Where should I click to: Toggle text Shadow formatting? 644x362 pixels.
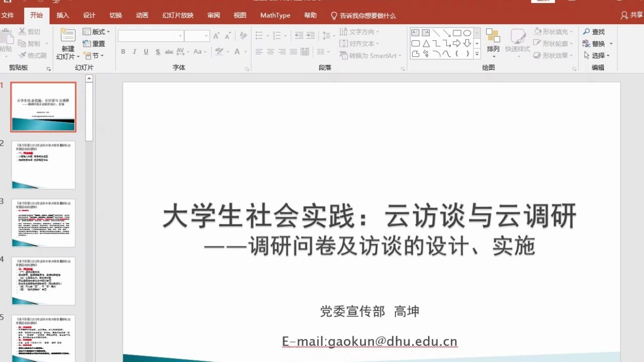point(157,52)
